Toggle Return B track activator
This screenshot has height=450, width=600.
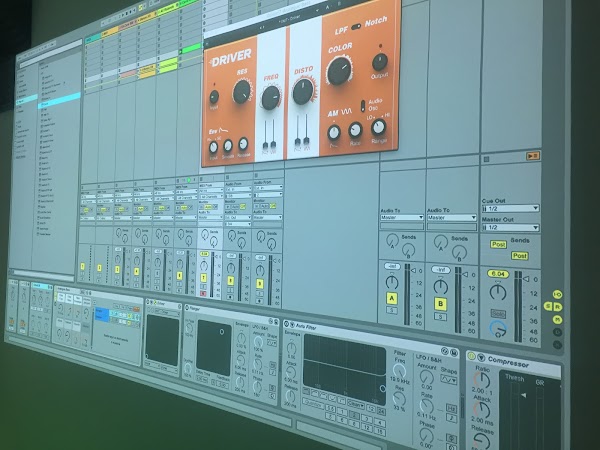(x=440, y=303)
